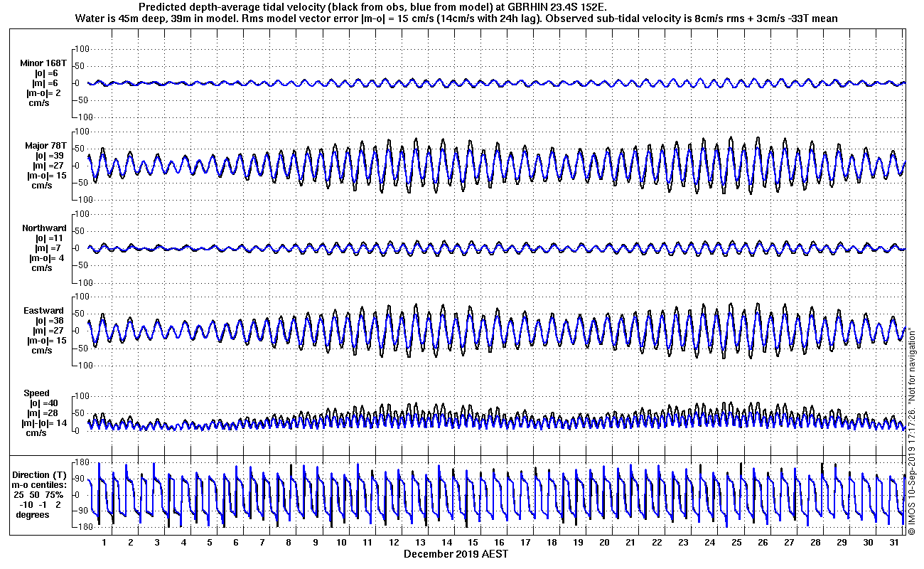Image resolution: width=924 pixels, height=569 pixels.
Task: Click '|m-o|= 15' under Eastward
Action: 47,341
